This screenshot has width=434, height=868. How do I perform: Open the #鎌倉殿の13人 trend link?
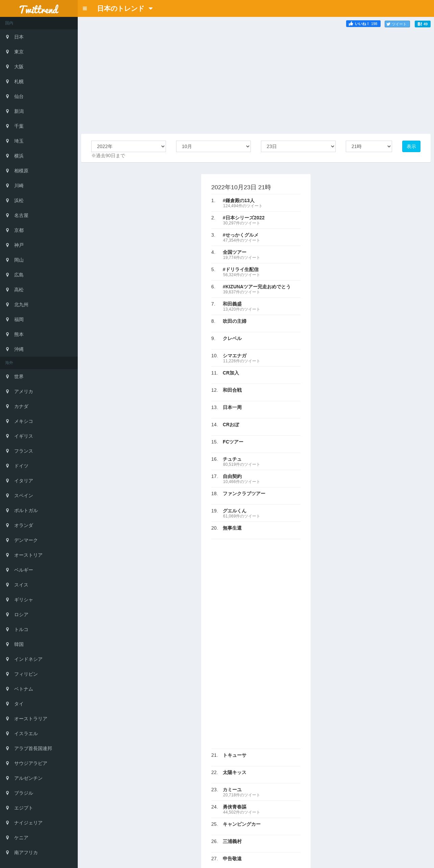tap(239, 200)
